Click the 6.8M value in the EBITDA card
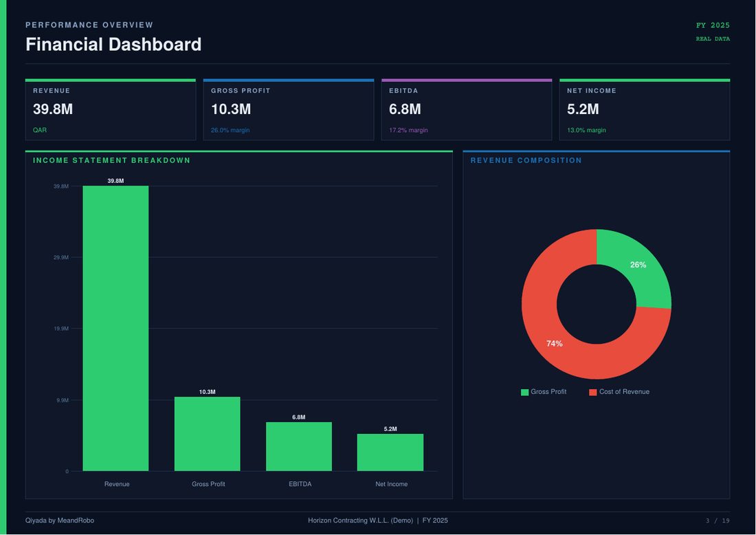The image size is (756, 535). pos(405,109)
